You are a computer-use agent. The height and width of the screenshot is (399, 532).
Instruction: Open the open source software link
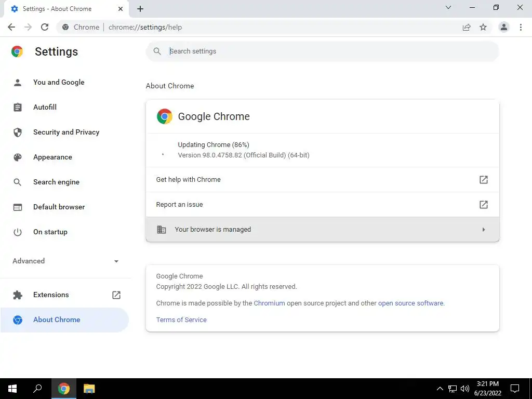(410, 303)
